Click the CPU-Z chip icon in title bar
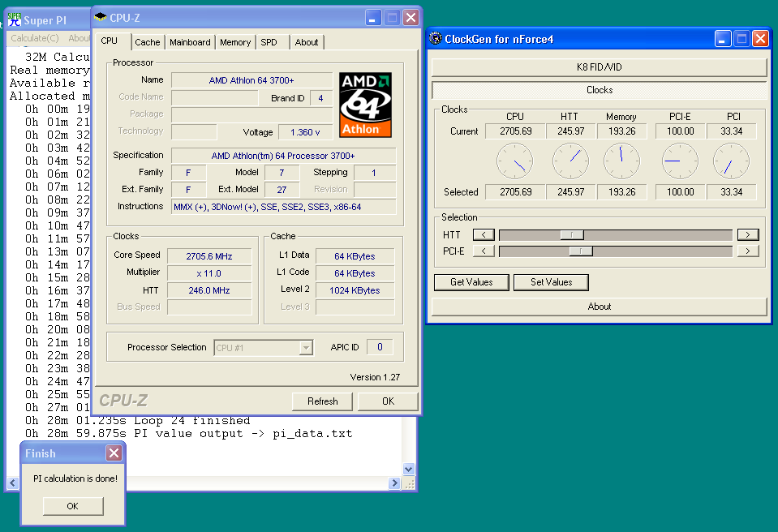Image resolution: width=778 pixels, height=532 pixels. pos(101,17)
